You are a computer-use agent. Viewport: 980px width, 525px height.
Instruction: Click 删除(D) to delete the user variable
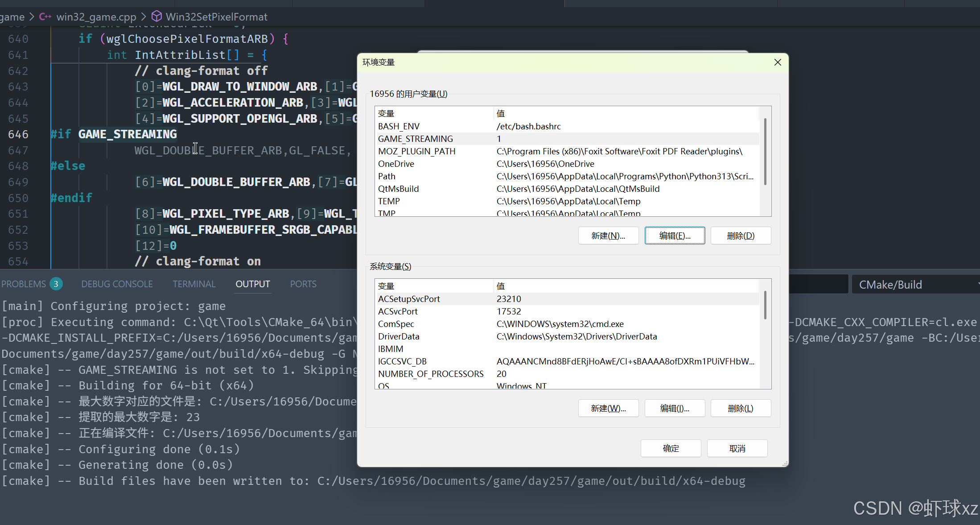click(x=741, y=236)
